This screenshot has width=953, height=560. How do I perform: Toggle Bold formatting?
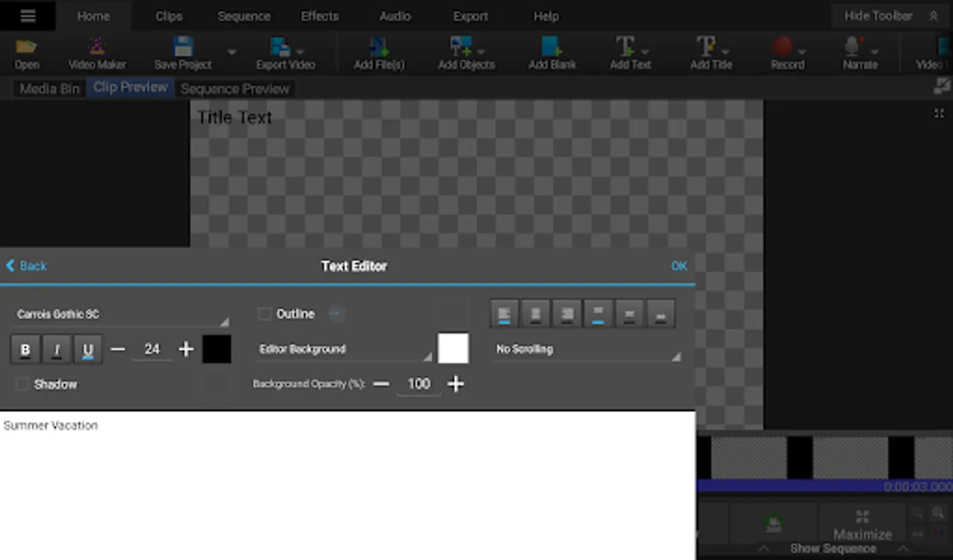(x=26, y=349)
